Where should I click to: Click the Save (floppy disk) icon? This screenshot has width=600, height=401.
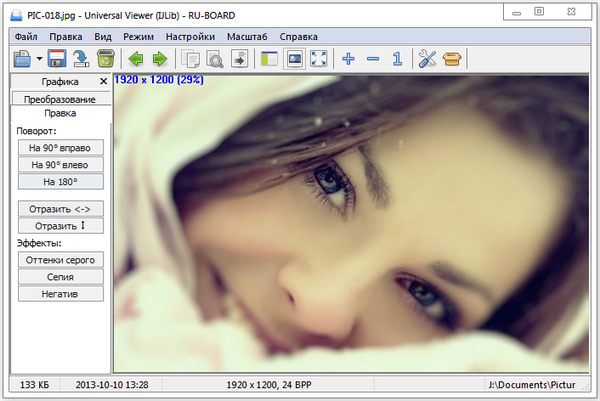pyautogui.click(x=57, y=59)
